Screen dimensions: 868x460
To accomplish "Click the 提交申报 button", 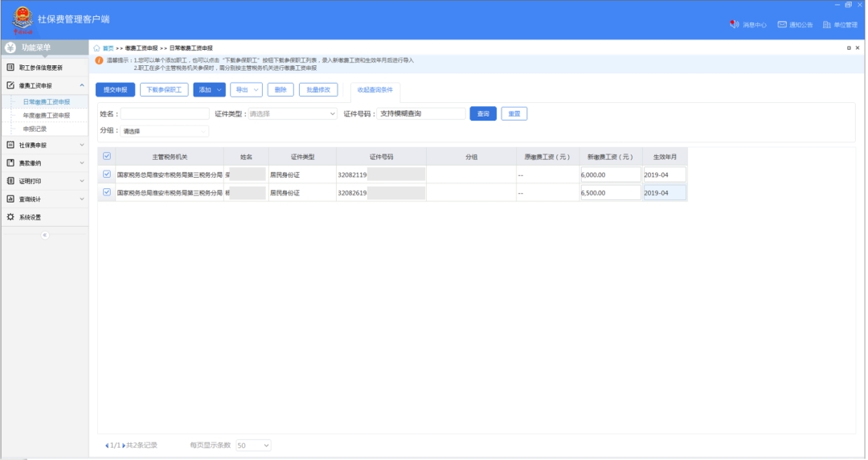I will click(x=115, y=90).
